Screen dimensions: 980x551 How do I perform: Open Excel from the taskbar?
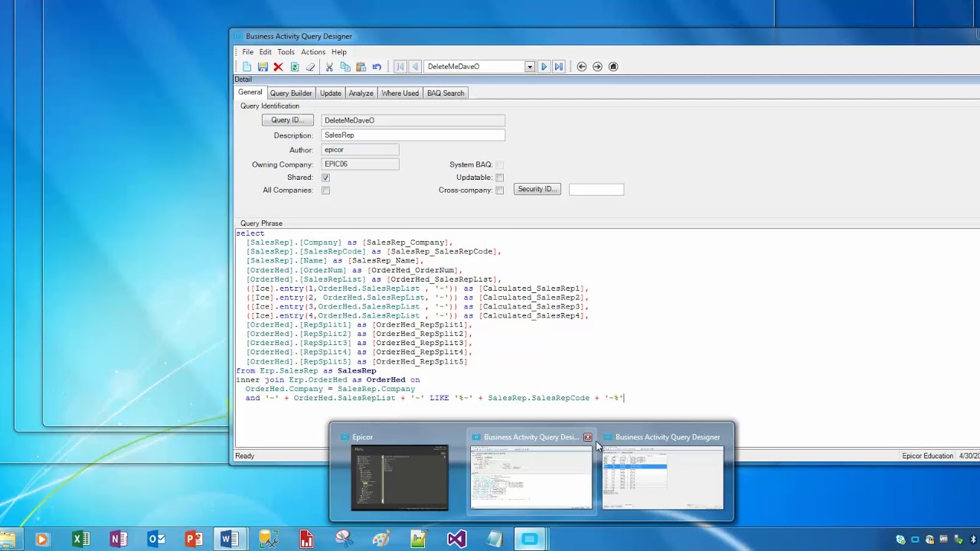tap(80, 540)
